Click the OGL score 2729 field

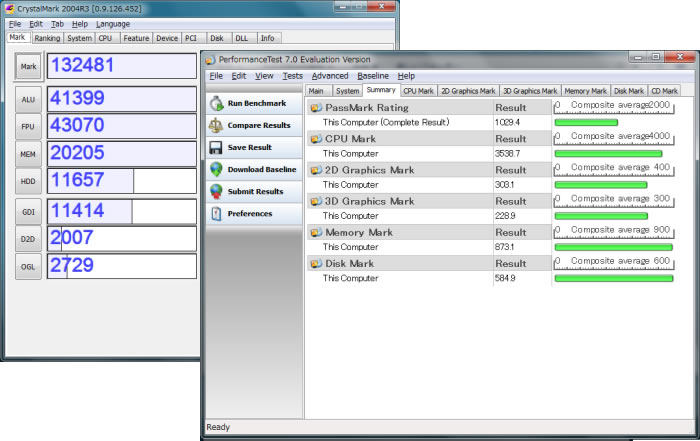pyautogui.click(x=122, y=266)
